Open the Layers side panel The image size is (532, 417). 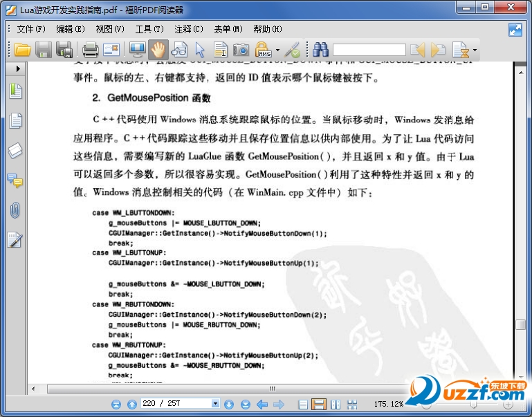pyautogui.click(x=15, y=150)
